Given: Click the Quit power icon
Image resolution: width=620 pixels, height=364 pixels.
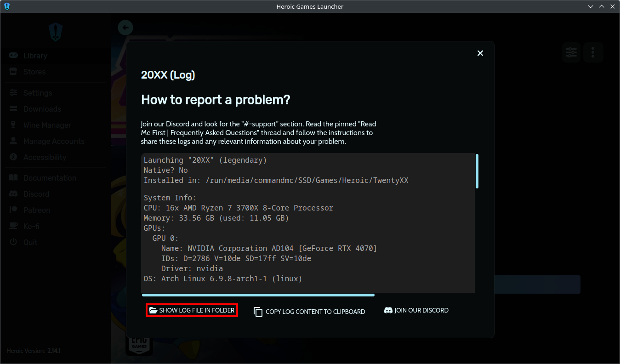Looking at the screenshot, I should (x=13, y=242).
